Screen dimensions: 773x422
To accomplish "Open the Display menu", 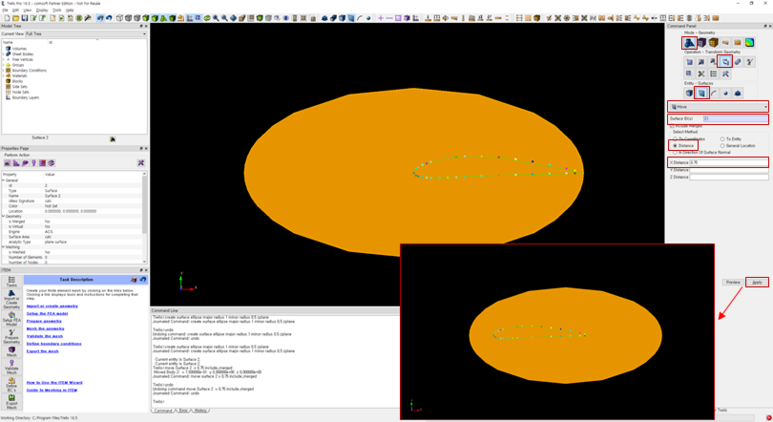I will pyautogui.click(x=42, y=10).
